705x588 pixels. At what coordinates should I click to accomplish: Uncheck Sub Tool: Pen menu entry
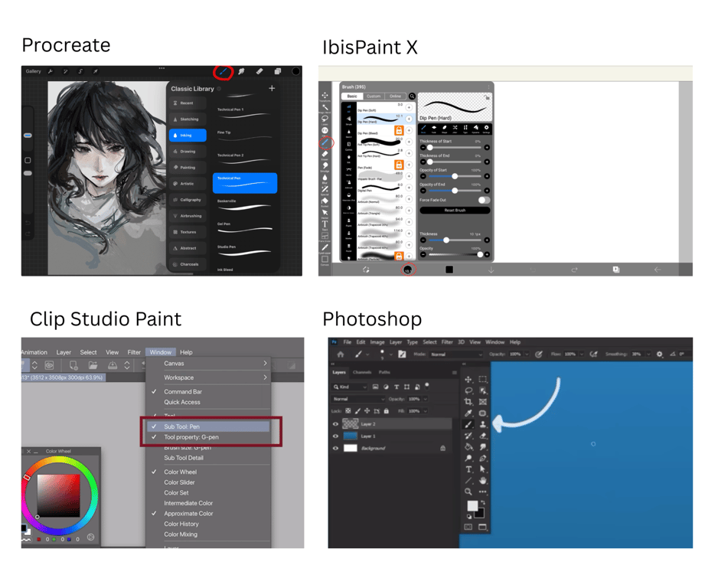pos(209,426)
